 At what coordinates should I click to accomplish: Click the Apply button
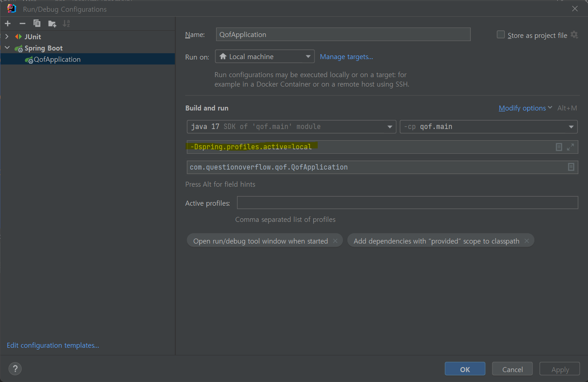[560, 369]
